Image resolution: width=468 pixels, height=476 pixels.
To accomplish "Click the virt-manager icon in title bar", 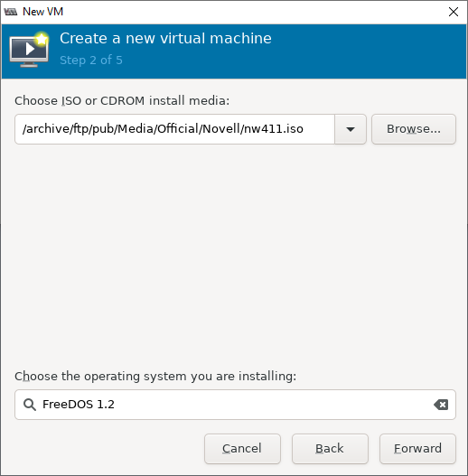I will pos(11,12).
